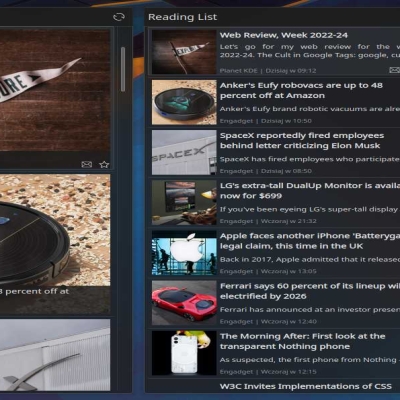Click 'Engadget | Wczoraj w 21:32' source line
The width and height of the screenshot is (400, 400).
coord(268,221)
